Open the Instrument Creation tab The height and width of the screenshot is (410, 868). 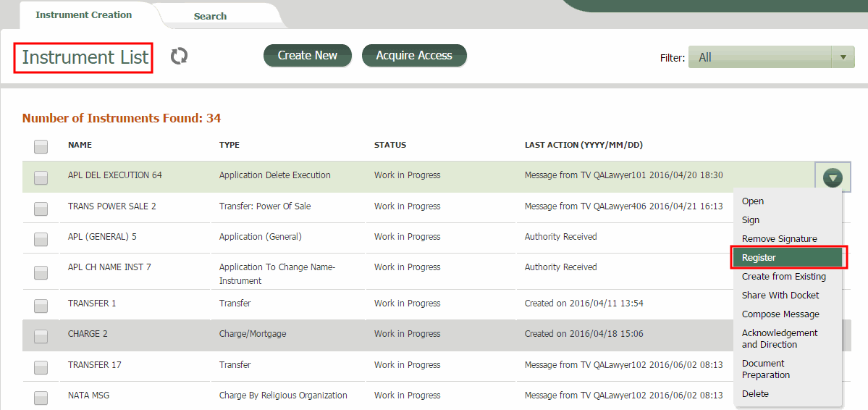pos(83,14)
